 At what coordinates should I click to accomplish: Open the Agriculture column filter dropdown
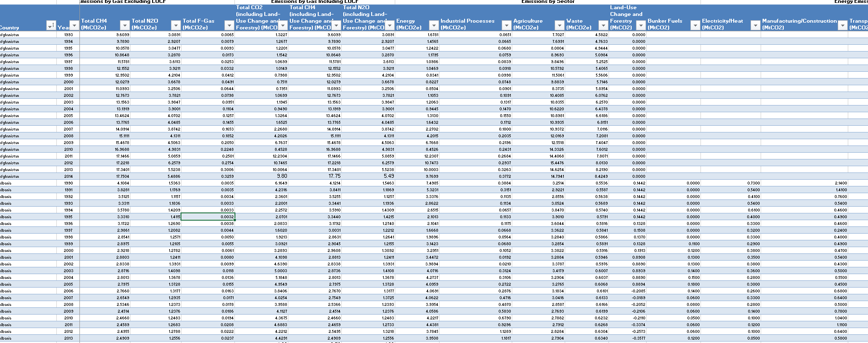559,26
